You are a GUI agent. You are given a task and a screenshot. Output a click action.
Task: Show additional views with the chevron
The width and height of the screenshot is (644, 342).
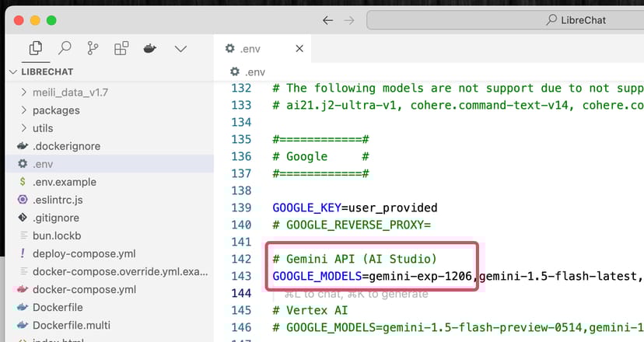click(x=180, y=48)
